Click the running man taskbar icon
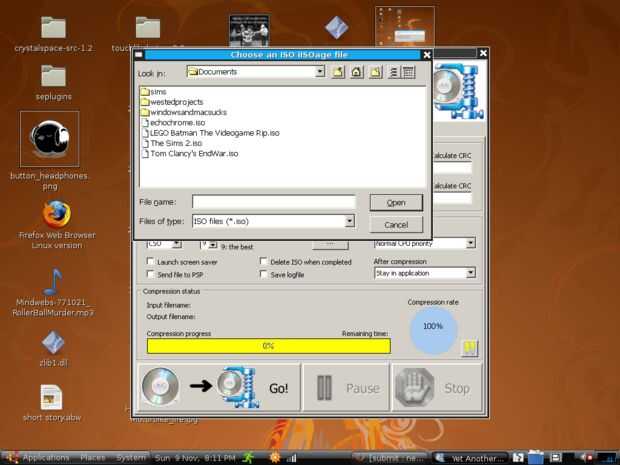Viewport: 620px width, 465px height. point(248,458)
